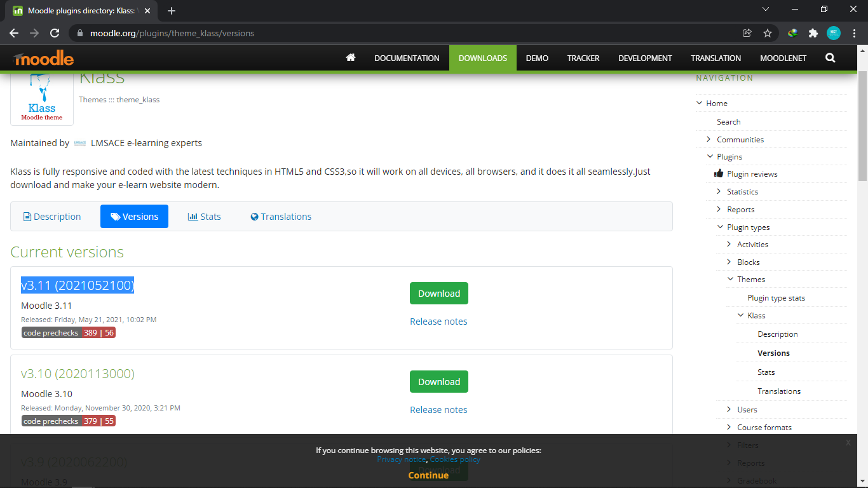Viewport: 868px width, 488px height.
Task: Collapse the Plugins navigation node
Action: tap(710, 156)
